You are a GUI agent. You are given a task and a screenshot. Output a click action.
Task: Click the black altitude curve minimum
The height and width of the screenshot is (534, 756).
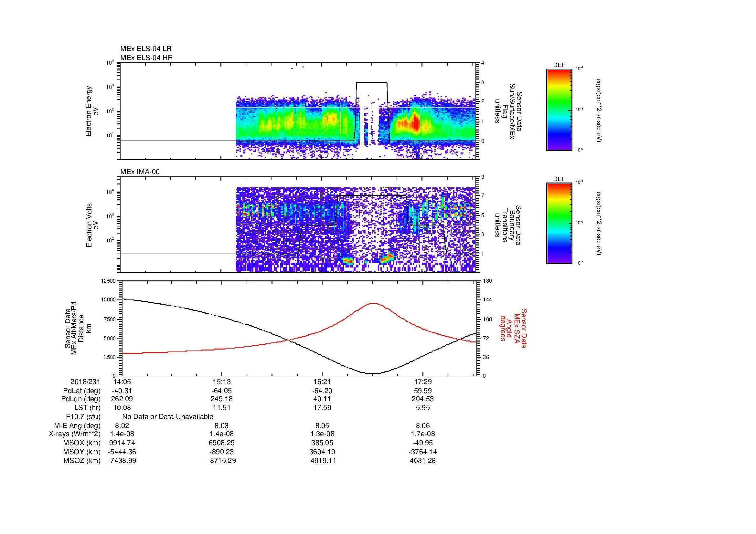[372, 373]
